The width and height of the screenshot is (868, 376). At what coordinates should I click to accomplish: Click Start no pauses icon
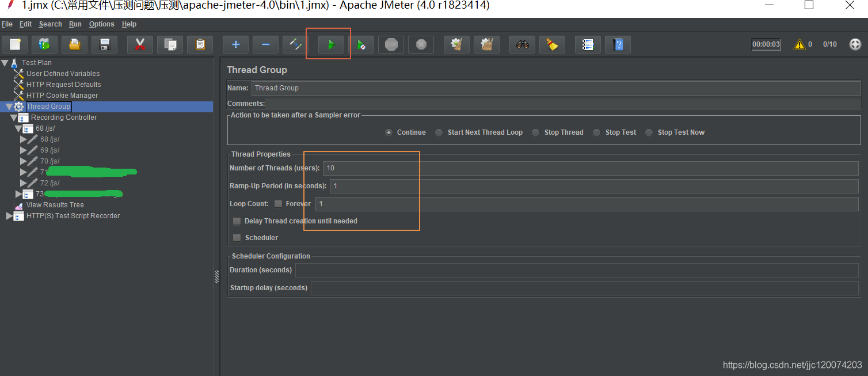[x=361, y=44]
